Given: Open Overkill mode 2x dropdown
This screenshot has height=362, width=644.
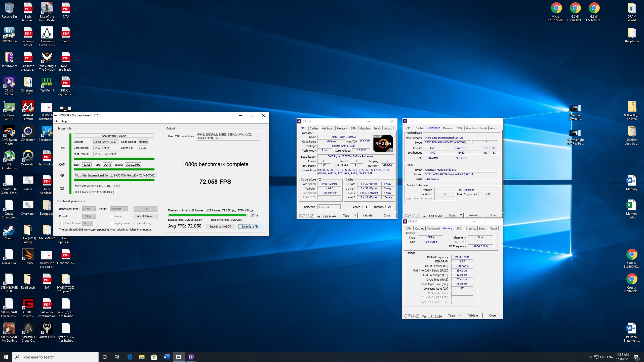Looking at the screenshot, I should pyautogui.click(x=88, y=223).
